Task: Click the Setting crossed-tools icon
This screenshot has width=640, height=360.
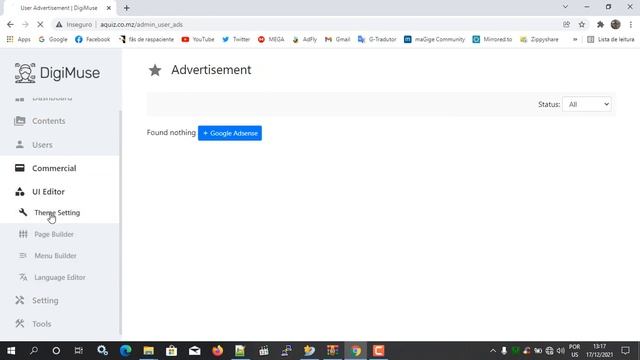Action: [20, 300]
